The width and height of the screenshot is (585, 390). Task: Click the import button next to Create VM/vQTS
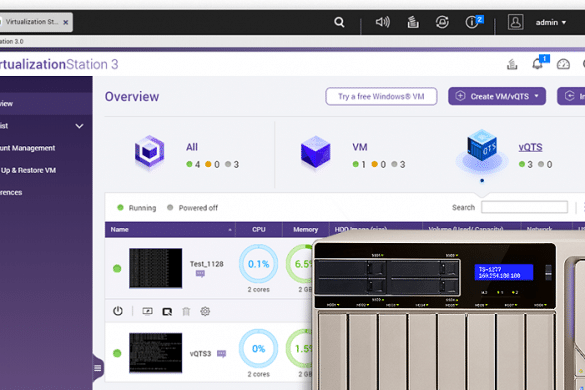coord(571,96)
